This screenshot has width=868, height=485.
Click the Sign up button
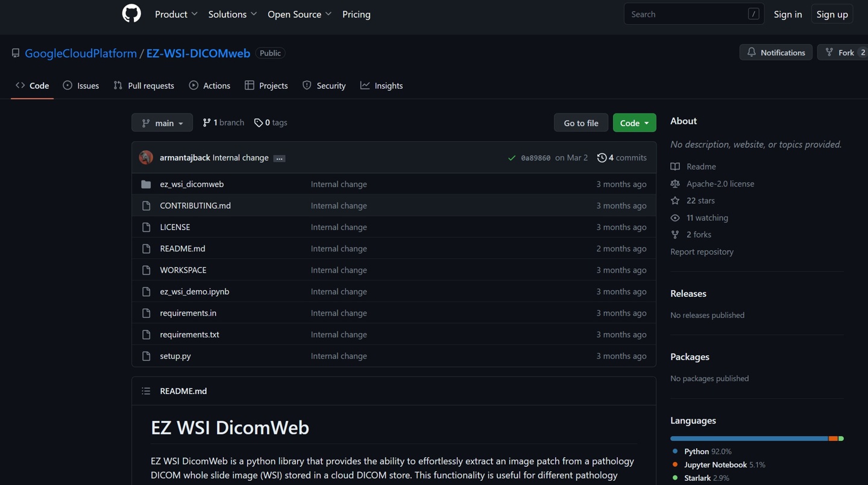pyautogui.click(x=832, y=14)
